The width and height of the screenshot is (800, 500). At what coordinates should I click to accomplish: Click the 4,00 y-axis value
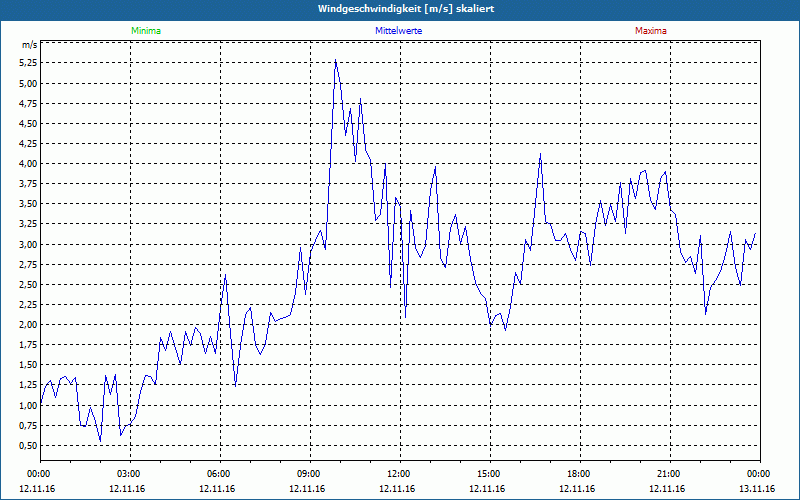coord(29,164)
